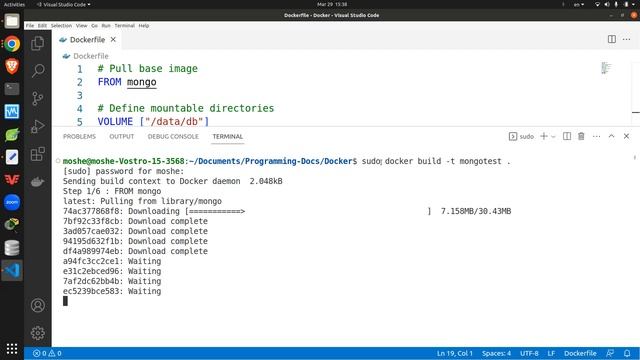Switch to the Output panel tab
This screenshot has height=360, width=640.
122,136
